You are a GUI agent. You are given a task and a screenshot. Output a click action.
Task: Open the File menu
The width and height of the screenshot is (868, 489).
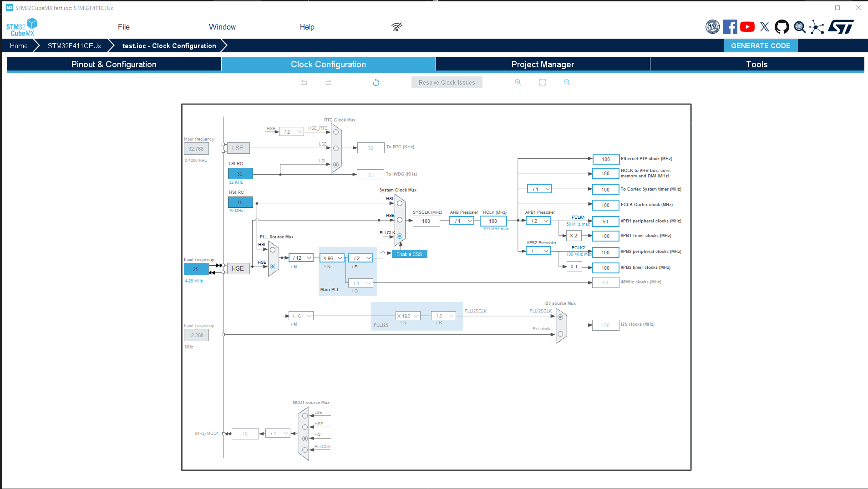click(x=124, y=27)
